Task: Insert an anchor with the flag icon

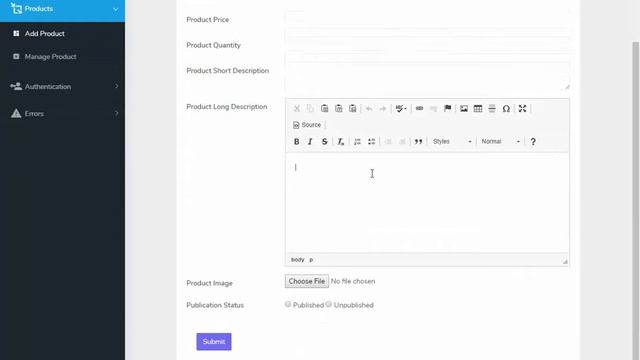Action: click(x=448, y=109)
